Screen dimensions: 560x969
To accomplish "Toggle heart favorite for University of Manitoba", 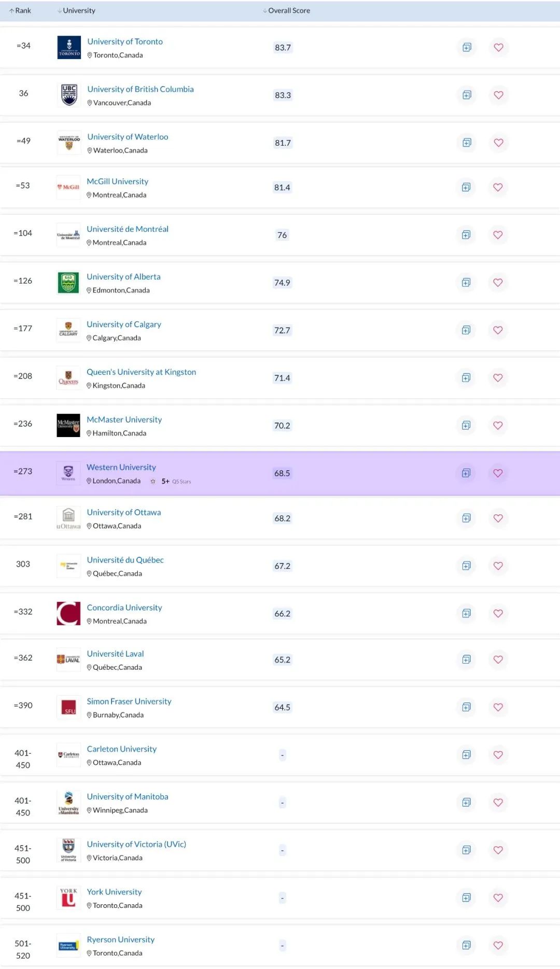I will [x=498, y=803].
